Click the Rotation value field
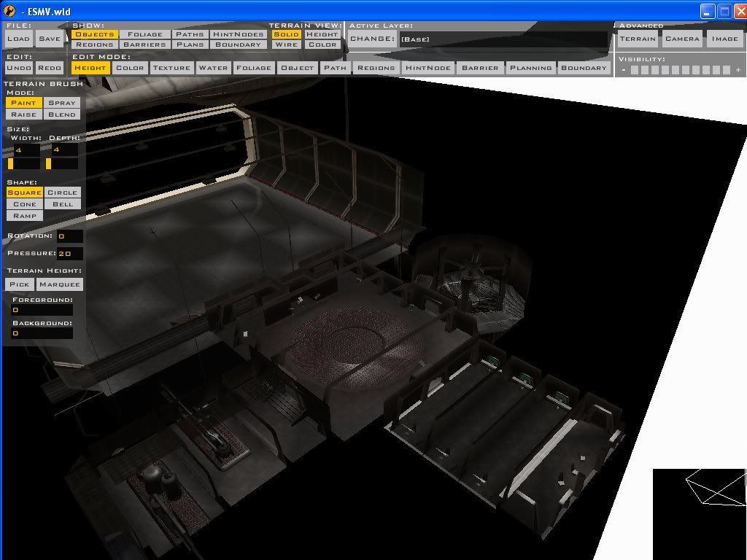 tap(69, 236)
